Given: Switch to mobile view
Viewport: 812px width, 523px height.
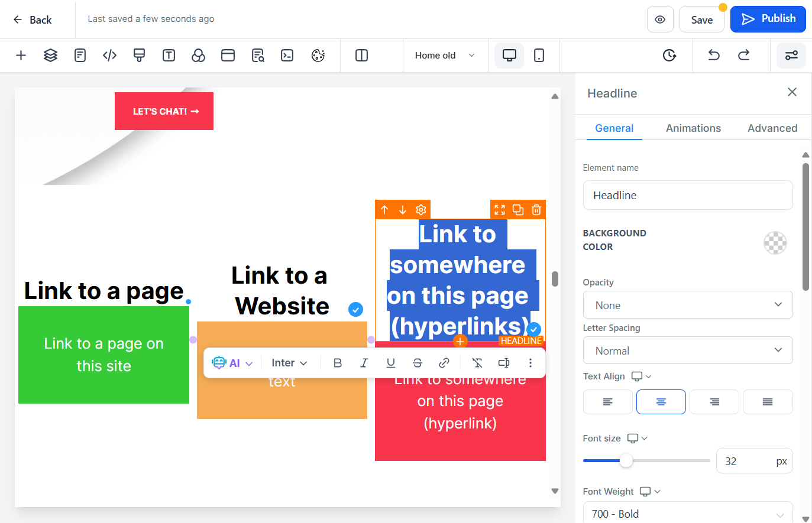Looking at the screenshot, I should coord(539,56).
